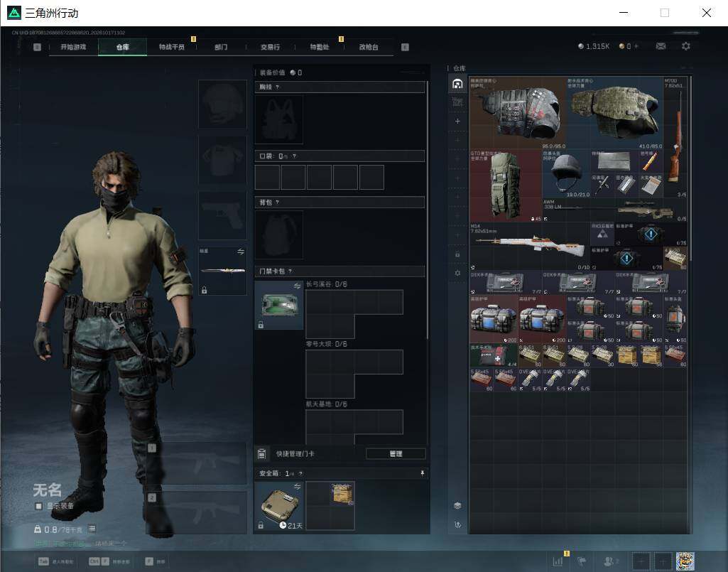This screenshot has width=728, height=572.
Task: Open the statistics bar chart icon
Action: 558,561
